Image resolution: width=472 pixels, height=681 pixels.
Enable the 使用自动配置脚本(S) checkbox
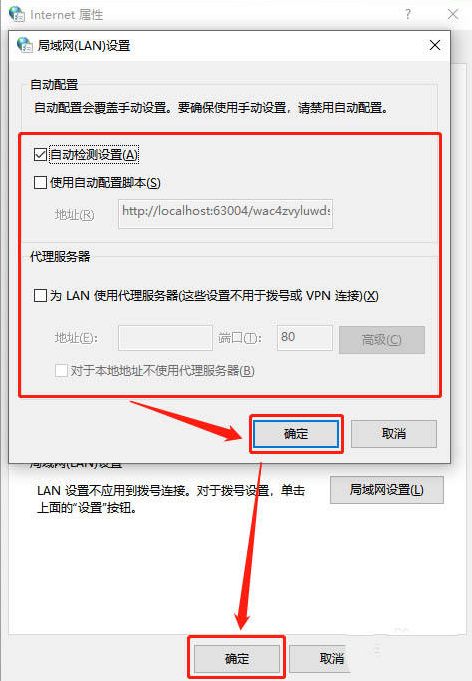point(40,182)
